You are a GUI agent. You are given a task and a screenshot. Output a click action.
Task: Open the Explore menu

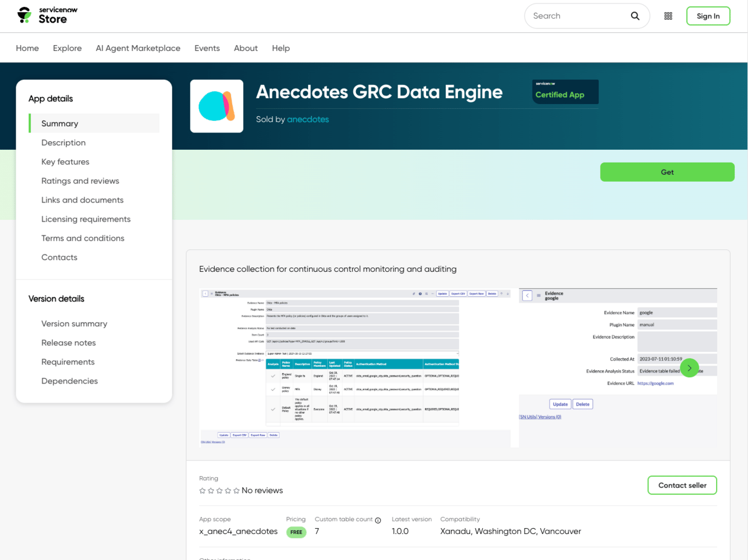67,48
